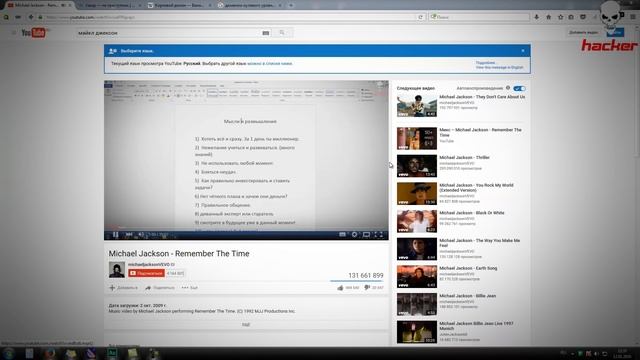The image size is (640, 360).
Task: Open the language list link in banner
Action: (270, 64)
